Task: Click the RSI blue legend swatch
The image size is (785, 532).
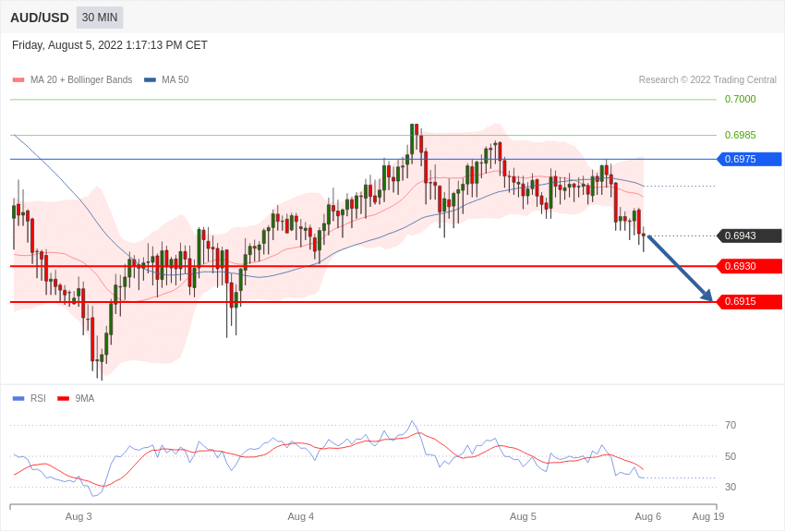Action: [x=18, y=399]
